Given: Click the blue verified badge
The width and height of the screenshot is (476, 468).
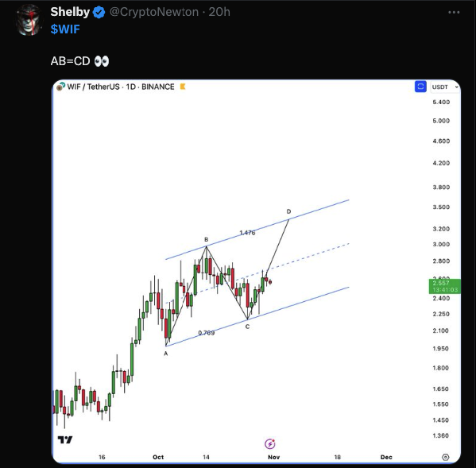Looking at the screenshot, I should (x=99, y=13).
